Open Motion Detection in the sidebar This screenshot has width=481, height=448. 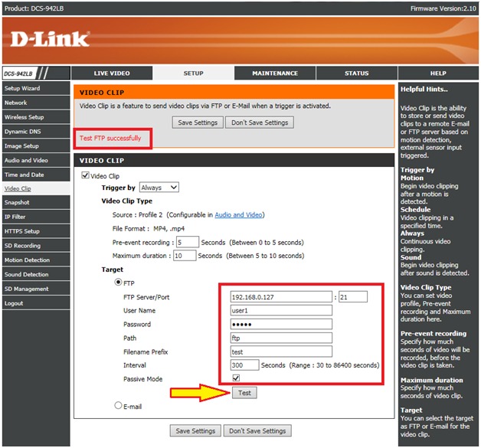pos(27,260)
